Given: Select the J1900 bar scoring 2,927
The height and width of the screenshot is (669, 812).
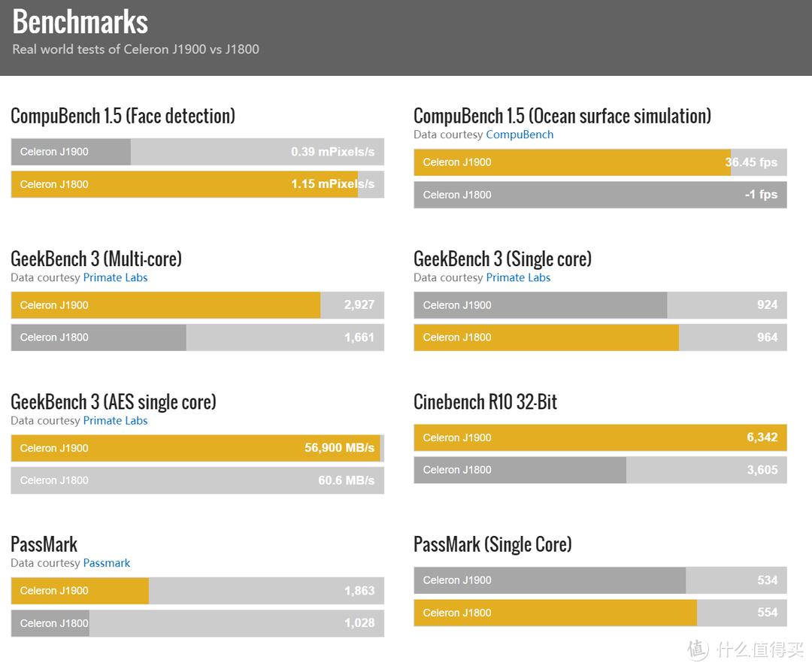Looking at the screenshot, I should click(197, 305).
